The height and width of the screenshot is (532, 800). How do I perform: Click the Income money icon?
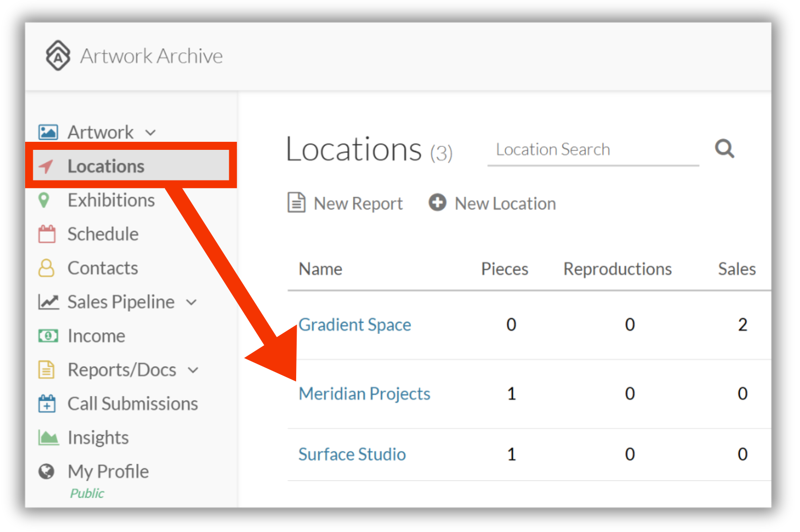(x=48, y=336)
